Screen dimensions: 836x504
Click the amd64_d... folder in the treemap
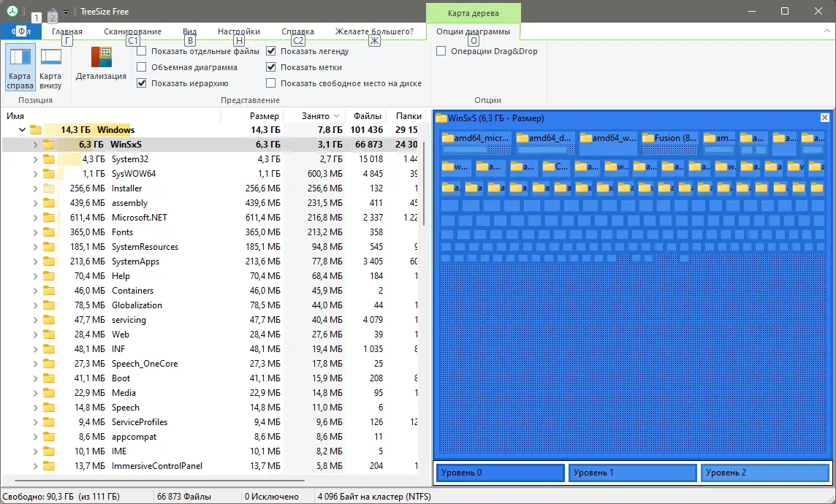click(545, 142)
